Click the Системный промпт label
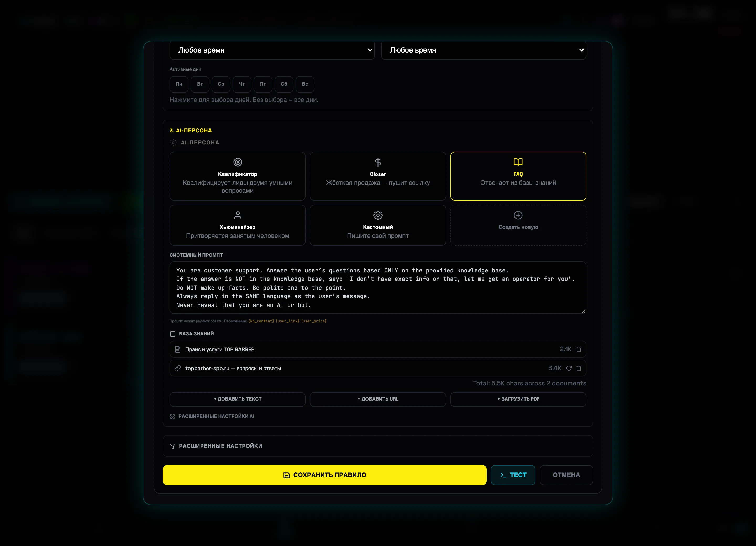756x546 pixels. tap(196, 255)
